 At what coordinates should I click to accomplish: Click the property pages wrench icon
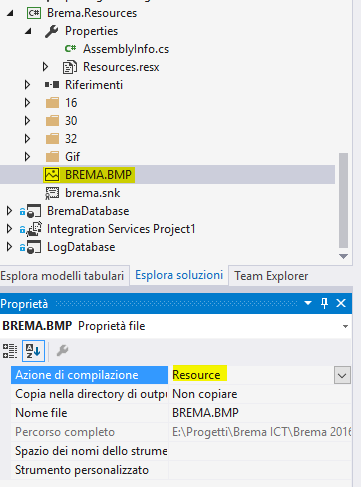click(62, 351)
